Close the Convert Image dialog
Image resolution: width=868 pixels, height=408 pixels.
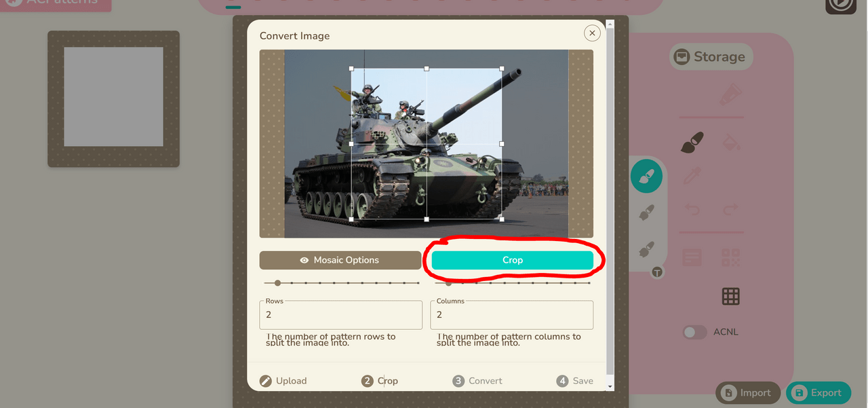(592, 33)
